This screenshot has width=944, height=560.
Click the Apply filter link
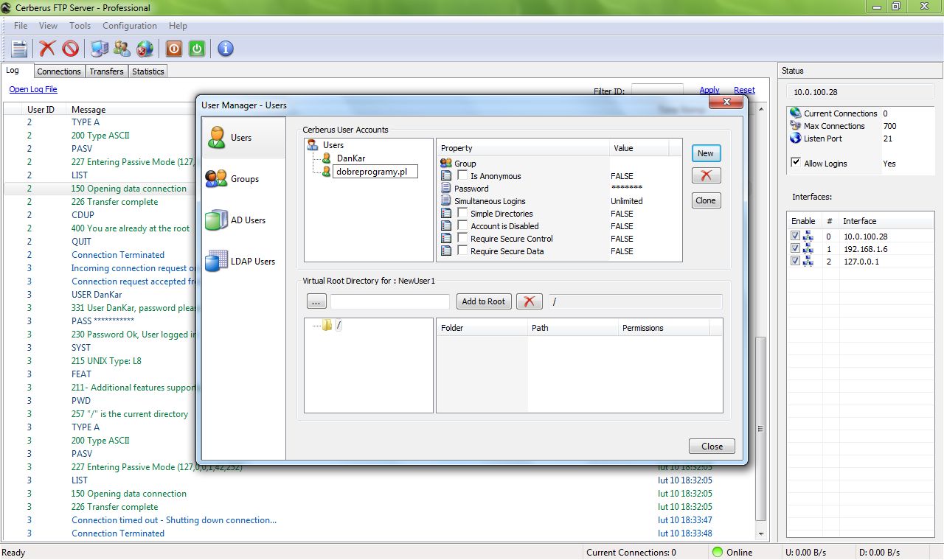click(709, 90)
